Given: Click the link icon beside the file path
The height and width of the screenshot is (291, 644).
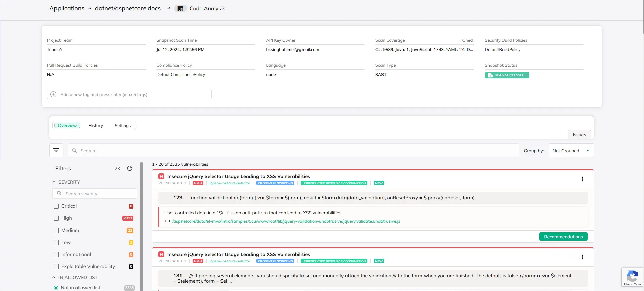Looking at the screenshot, I should pos(167,221).
